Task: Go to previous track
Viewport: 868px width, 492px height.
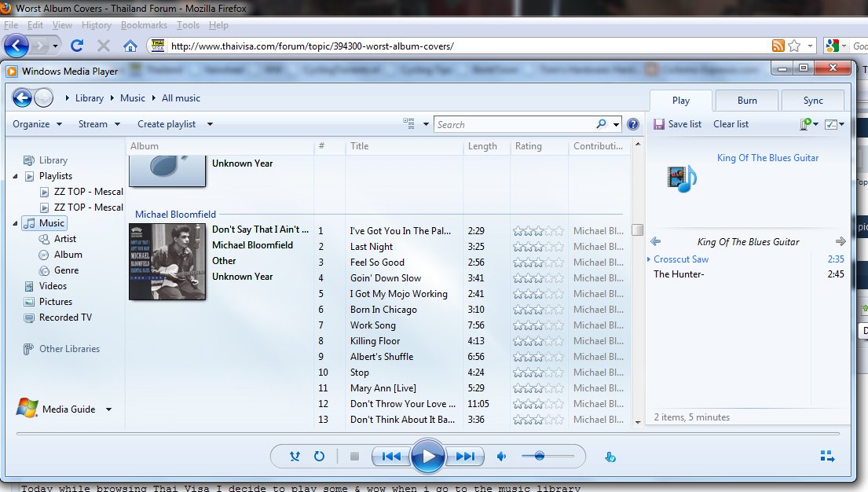Action: pos(392,456)
